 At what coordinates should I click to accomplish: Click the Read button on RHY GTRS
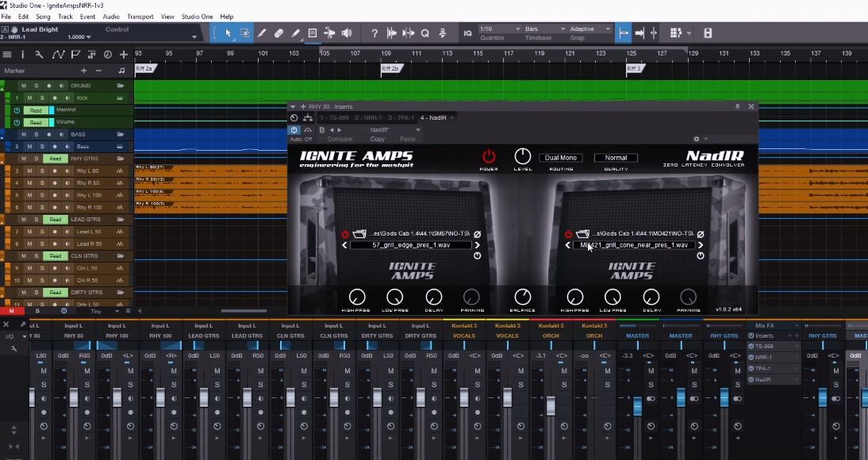[x=56, y=159]
